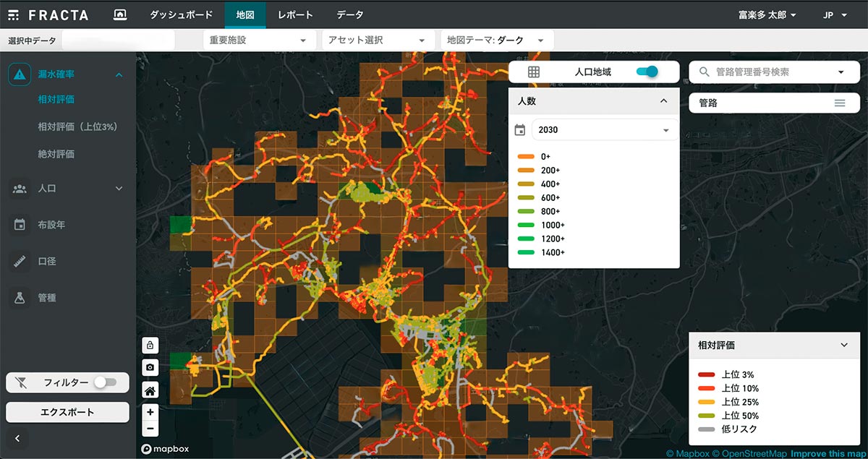Collapse the 人数 legend panel
Viewport: 868px width, 459px height.
(x=663, y=101)
